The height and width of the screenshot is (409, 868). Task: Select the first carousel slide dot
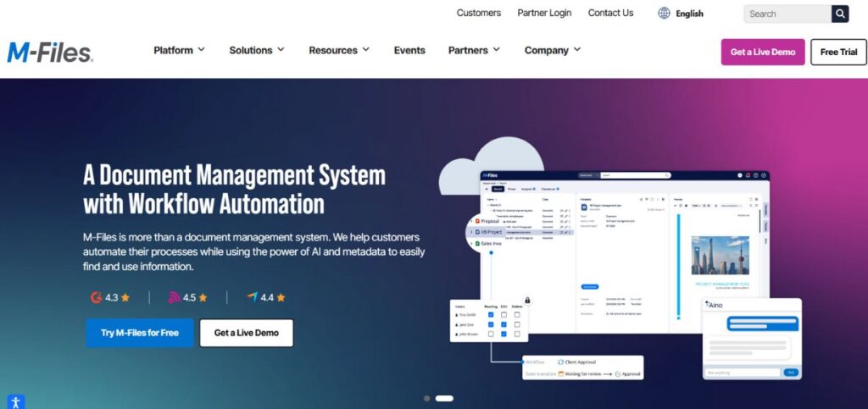click(426, 398)
